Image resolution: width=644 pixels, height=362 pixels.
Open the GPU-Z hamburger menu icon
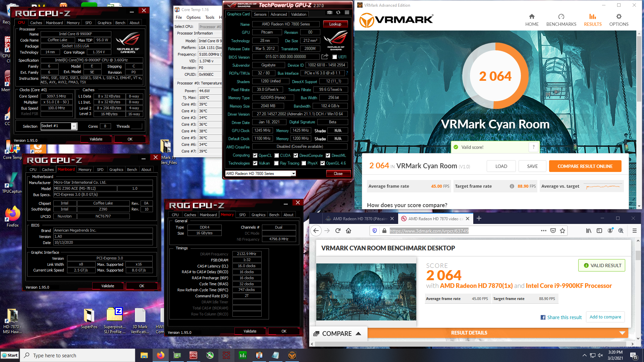point(347,13)
